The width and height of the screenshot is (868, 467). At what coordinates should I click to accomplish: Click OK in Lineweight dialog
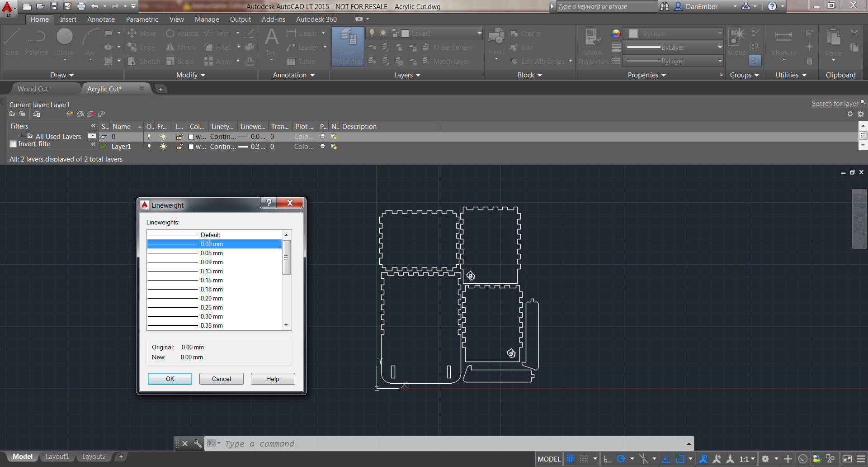pyautogui.click(x=170, y=379)
